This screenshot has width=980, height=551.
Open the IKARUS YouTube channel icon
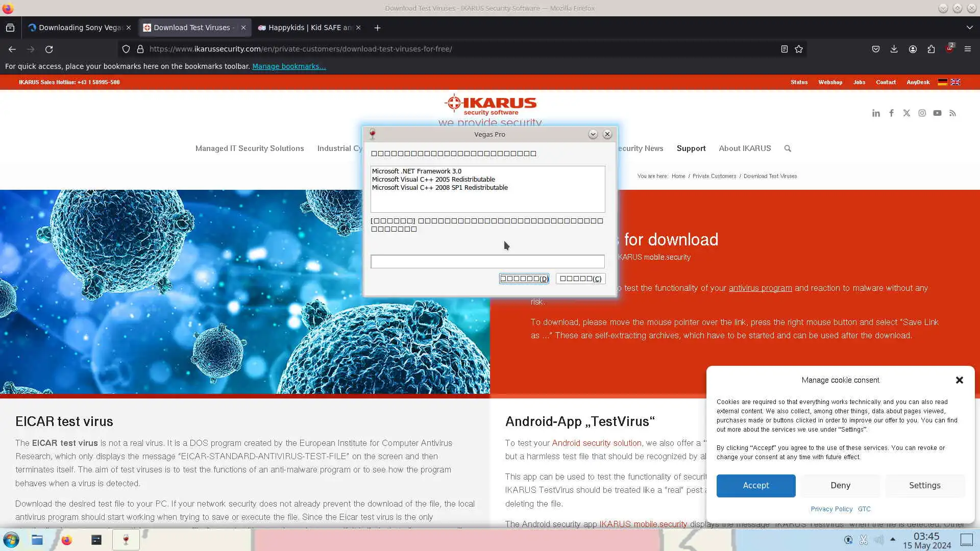click(x=937, y=113)
